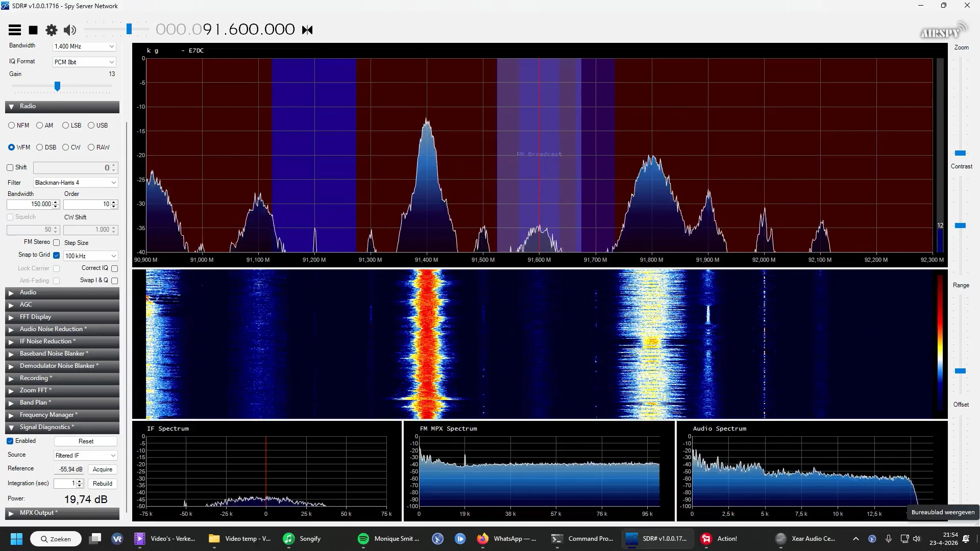Open Xear Audio Center taskbar item
The width and height of the screenshot is (980, 551).
(x=805, y=539)
